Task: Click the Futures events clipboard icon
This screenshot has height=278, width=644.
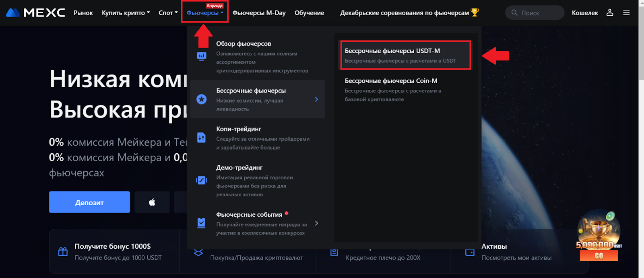Action: [x=201, y=223]
